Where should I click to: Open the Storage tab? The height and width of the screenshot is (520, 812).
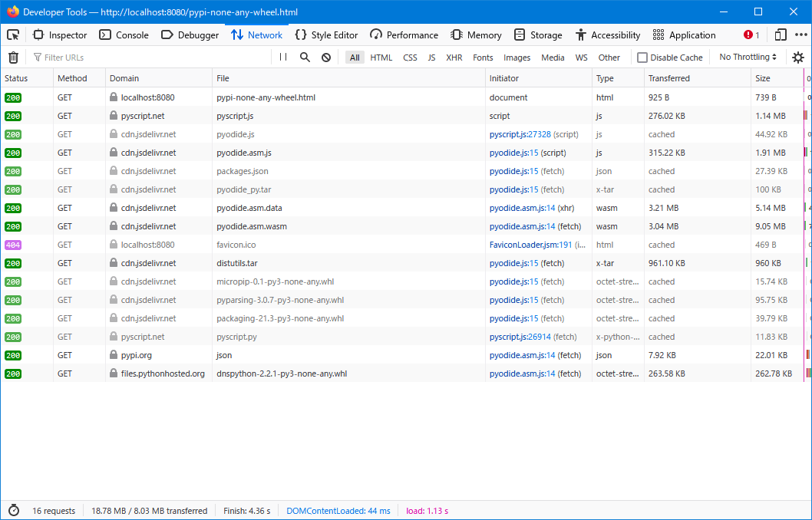coord(538,35)
